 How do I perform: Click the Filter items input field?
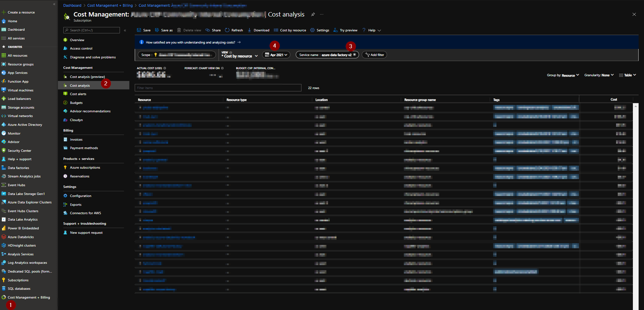(x=218, y=88)
